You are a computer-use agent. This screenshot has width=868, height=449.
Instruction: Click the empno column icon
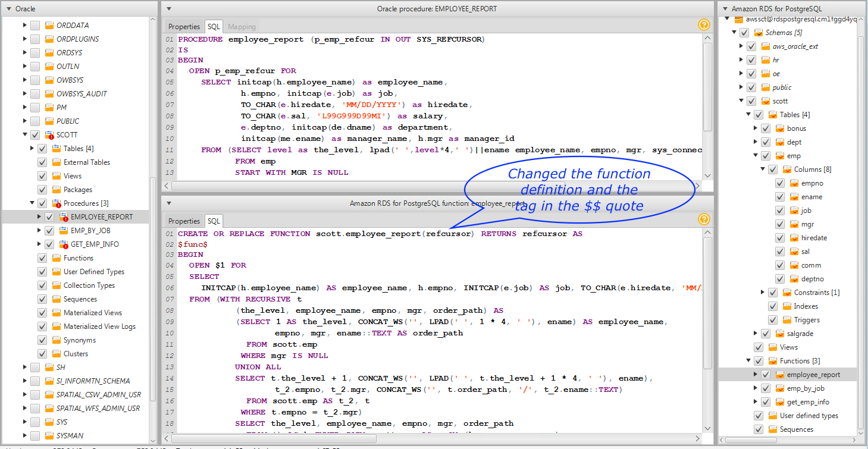pos(794,183)
